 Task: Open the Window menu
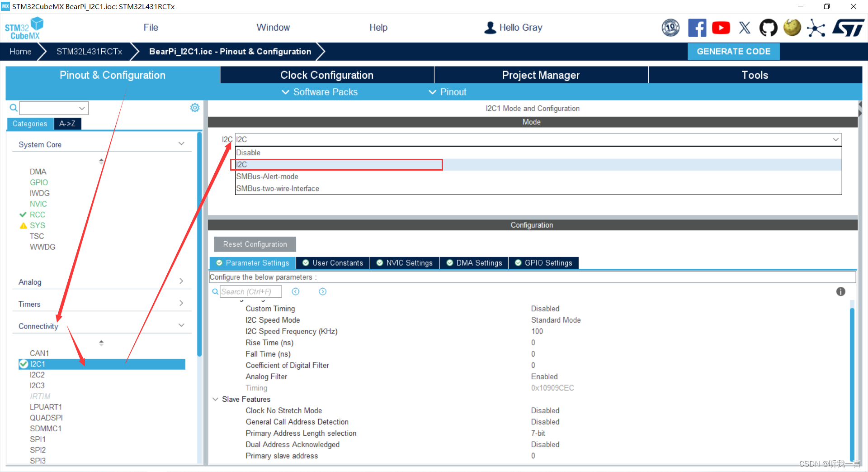pyautogui.click(x=273, y=28)
